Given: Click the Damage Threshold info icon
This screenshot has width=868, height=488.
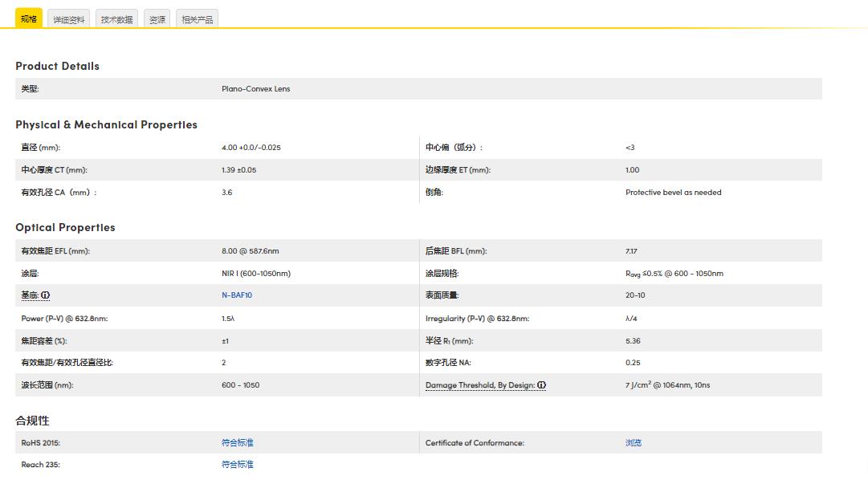Looking at the screenshot, I should coord(542,385).
